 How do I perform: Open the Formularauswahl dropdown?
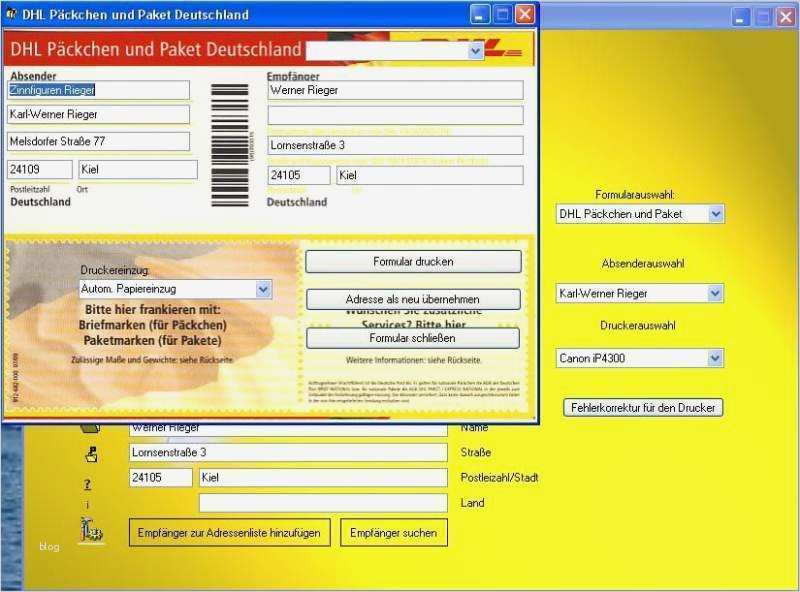click(x=714, y=213)
